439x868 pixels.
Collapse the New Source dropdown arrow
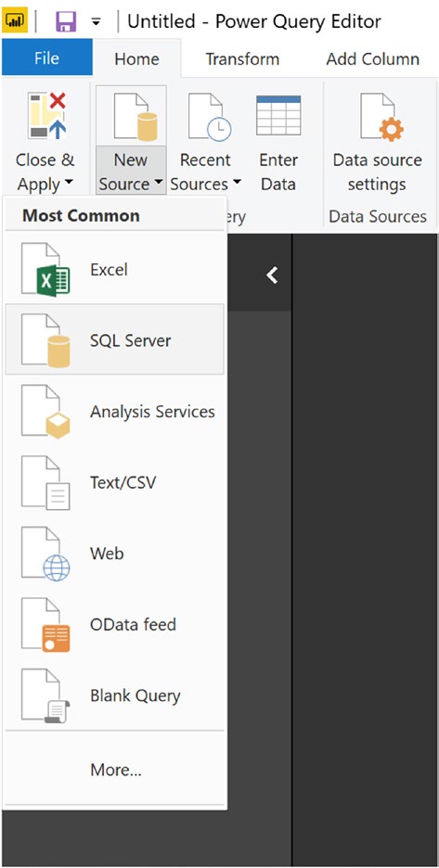(159, 184)
